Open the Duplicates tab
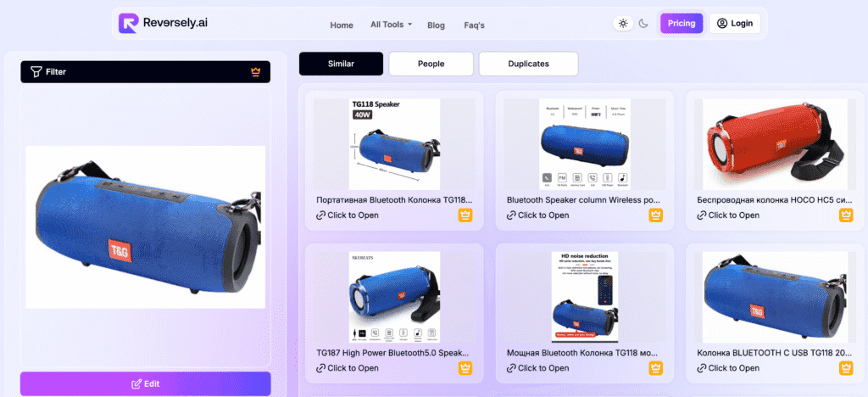The height and width of the screenshot is (397, 868). [529, 64]
